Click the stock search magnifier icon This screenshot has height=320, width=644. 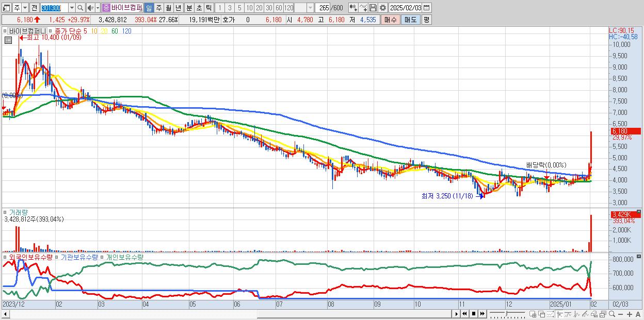(81, 8)
